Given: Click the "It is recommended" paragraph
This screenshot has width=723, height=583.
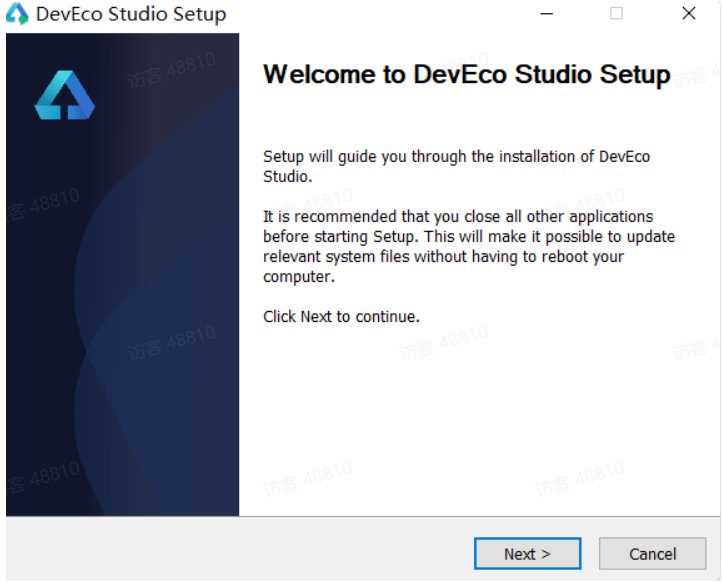Looking at the screenshot, I should (x=468, y=246).
